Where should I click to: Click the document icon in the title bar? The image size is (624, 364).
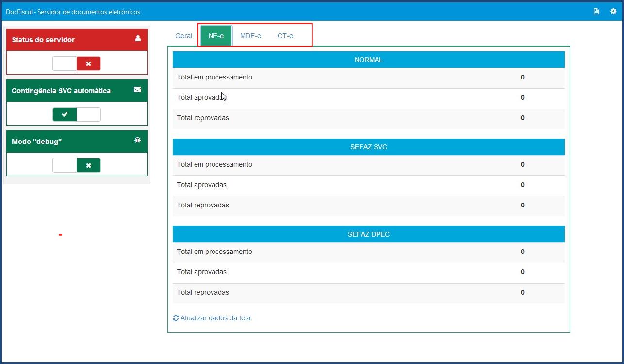[x=596, y=11]
